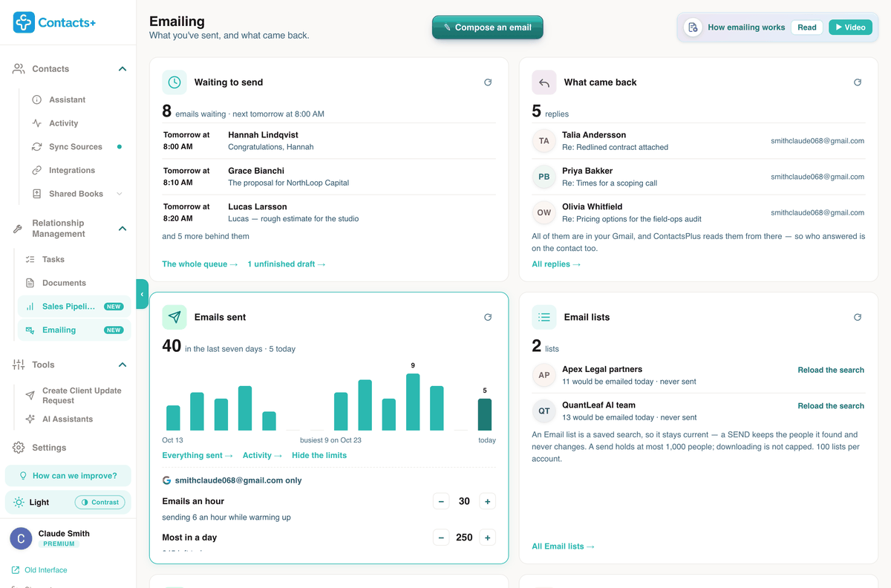This screenshot has width=891, height=588.
Task: Click the Email lists list icon
Action: (544, 317)
